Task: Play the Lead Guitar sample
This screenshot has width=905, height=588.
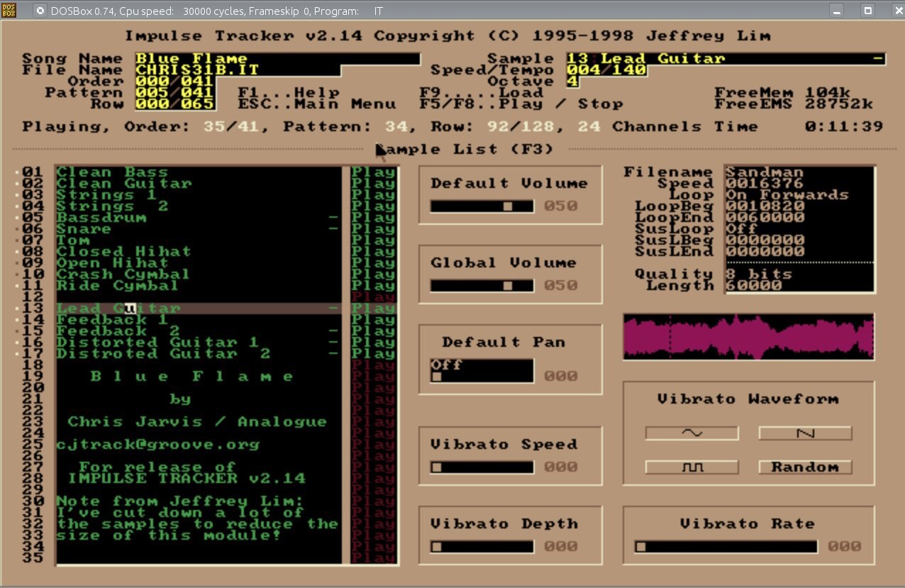Action: (374, 309)
